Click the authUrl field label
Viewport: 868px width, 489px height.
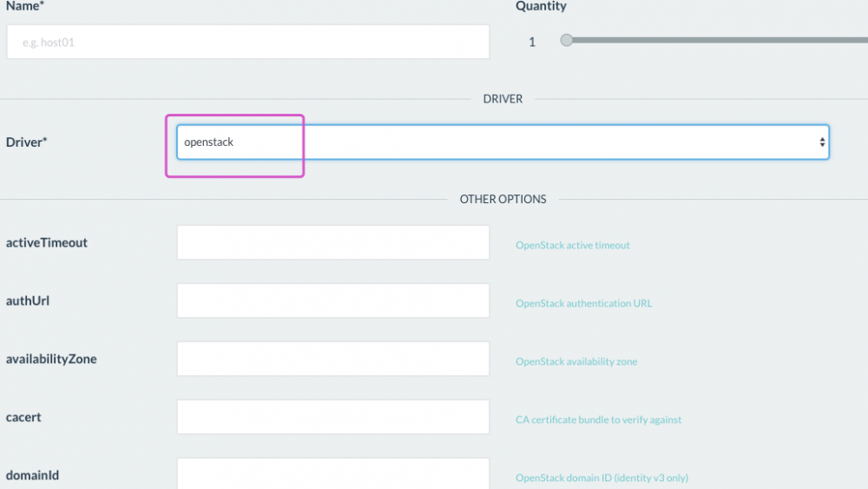point(32,301)
